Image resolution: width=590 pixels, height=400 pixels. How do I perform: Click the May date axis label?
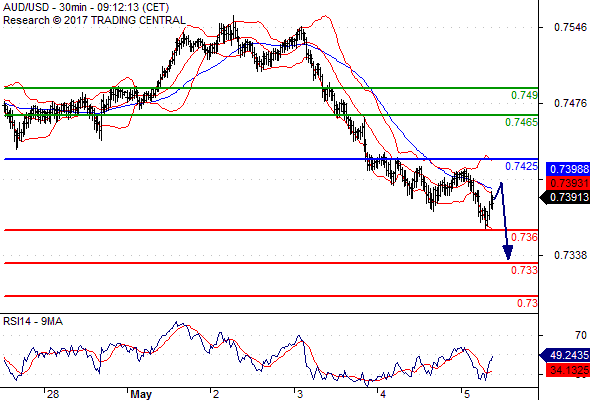[141, 394]
